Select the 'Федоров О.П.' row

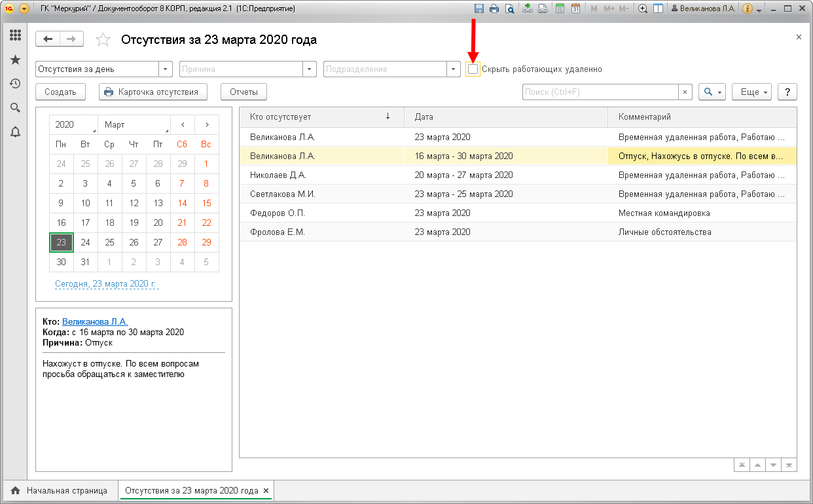(x=518, y=213)
